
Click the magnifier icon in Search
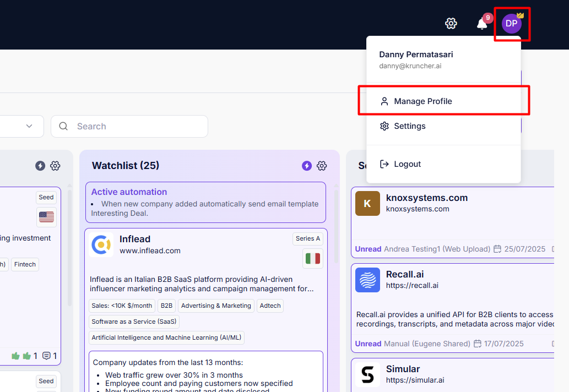click(63, 126)
